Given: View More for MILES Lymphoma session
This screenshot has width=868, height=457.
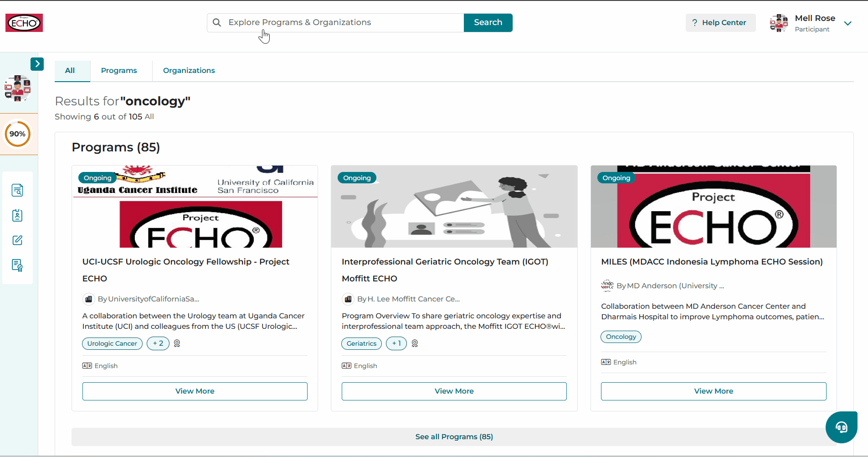Looking at the screenshot, I should tap(714, 391).
